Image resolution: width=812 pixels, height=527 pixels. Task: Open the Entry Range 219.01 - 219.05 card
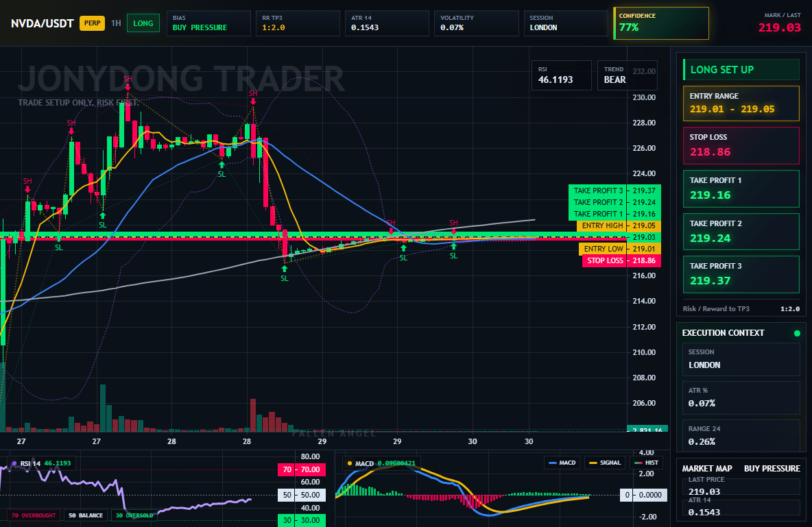[741, 103]
